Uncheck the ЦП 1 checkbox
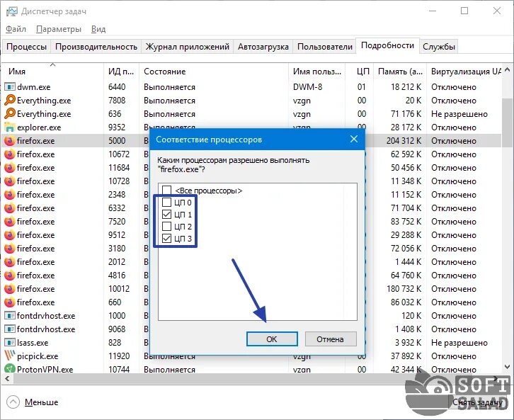Screen dimensions: 514x420 pos(167,215)
